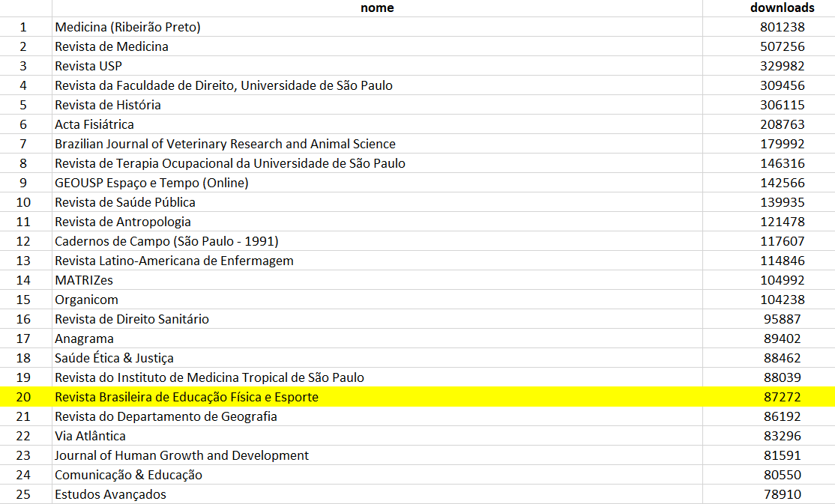Select the Instituto de Medicina Tropical cell
The width and height of the screenshot is (835, 504).
(377, 377)
